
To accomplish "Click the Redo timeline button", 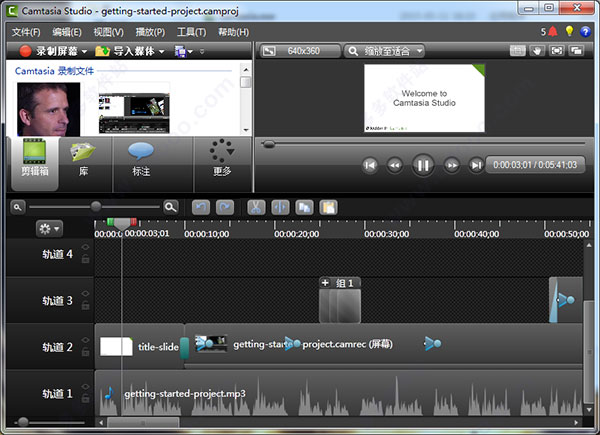I will (x=225, y=207).
